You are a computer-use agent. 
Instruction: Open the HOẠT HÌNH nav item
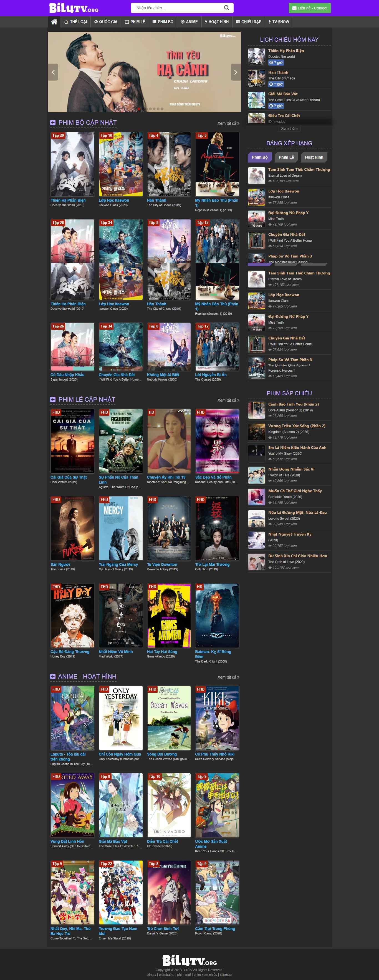217,22
